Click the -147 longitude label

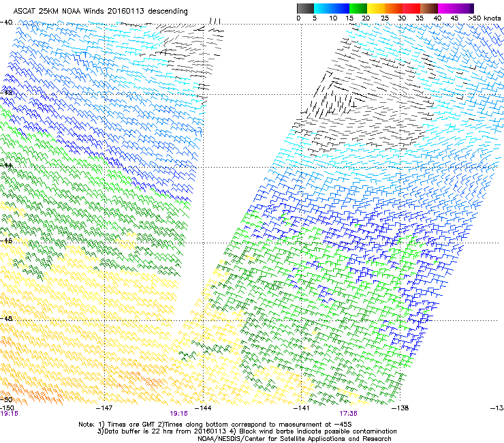104,408
